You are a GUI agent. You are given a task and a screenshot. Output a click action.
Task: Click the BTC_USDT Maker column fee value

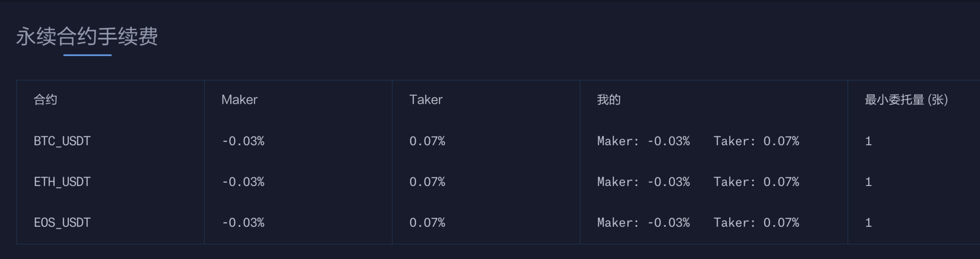tap(243, 141)
